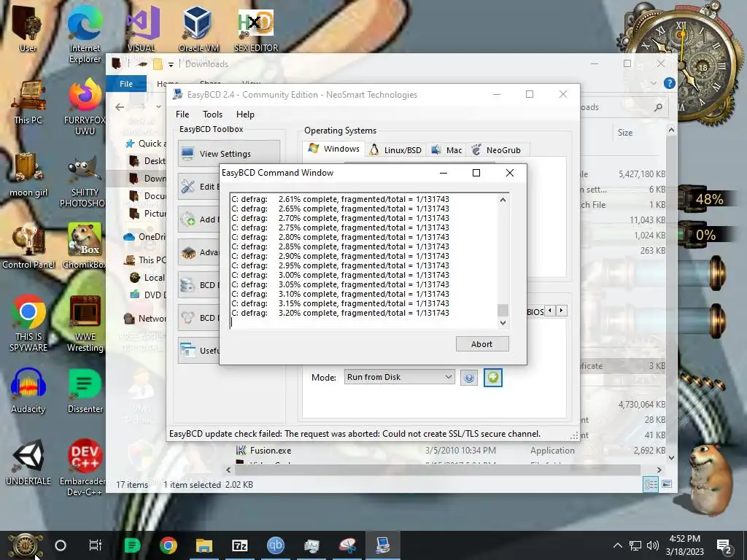Open the File tab in Downloads window
Viewport: 747px width, 560px height.
pos(126,84)
